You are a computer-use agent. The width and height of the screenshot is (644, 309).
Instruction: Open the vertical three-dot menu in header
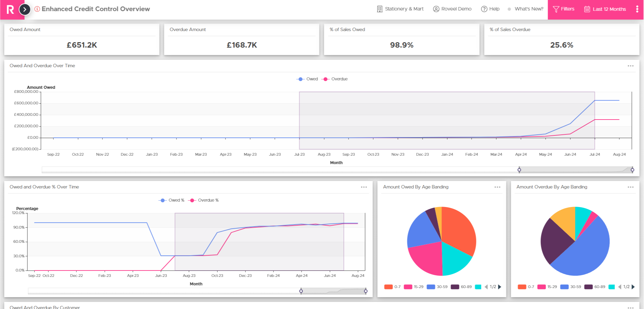coord(637,9)
